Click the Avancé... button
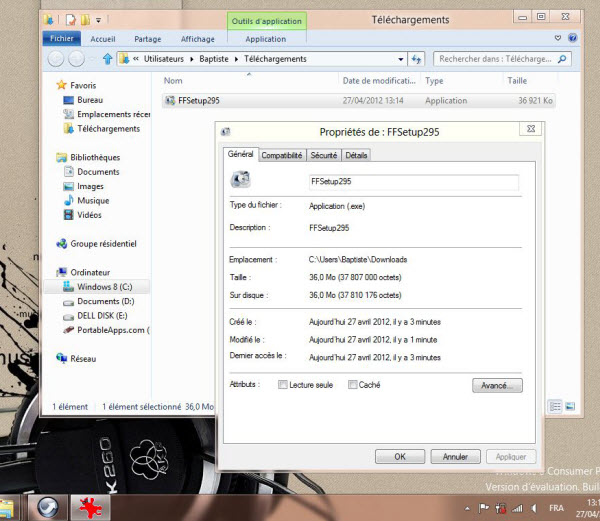Viewport: 600px width, 521px height. [496, 385]
